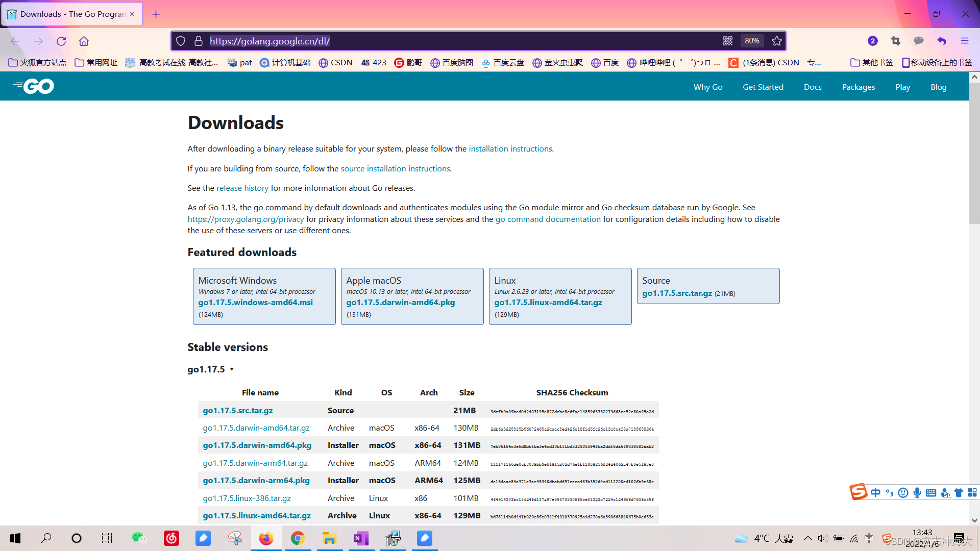Open Chrome from the Windows taskbar
Screen dimensions: 980x551
coord(298,538)
